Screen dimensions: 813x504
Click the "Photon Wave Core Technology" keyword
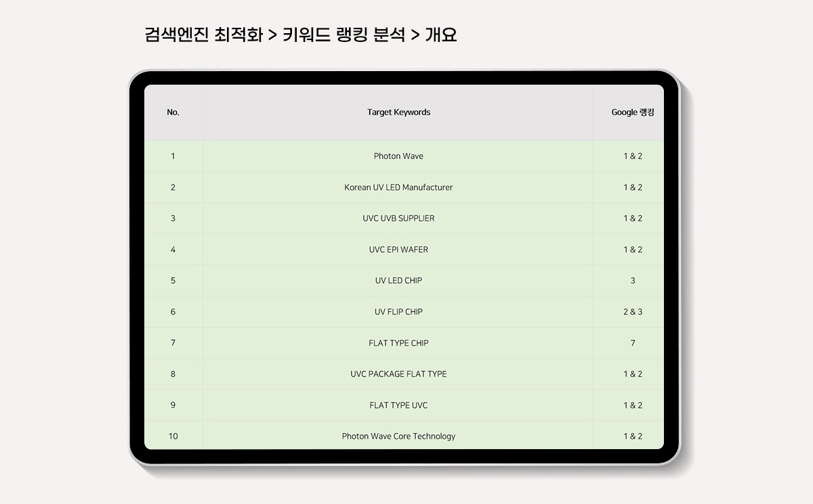398,436
